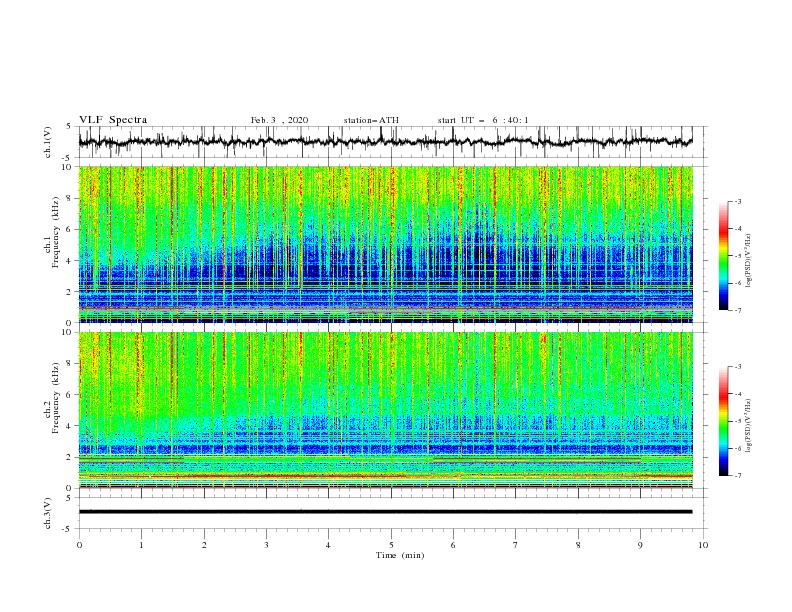Image resolution: width=792 pixels, height=612 pixels.
Task: Click inside the ch.1 spectrogram panel
Action: pos(385,244)
